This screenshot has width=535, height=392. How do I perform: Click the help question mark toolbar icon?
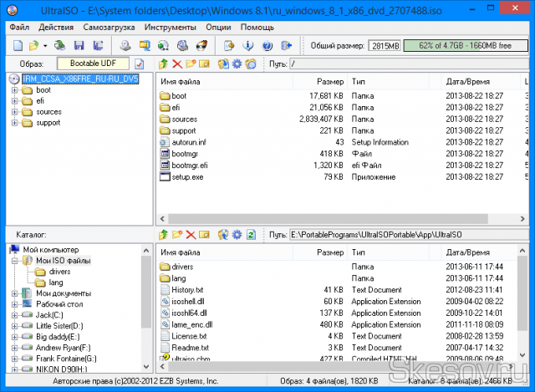point(267,45)
